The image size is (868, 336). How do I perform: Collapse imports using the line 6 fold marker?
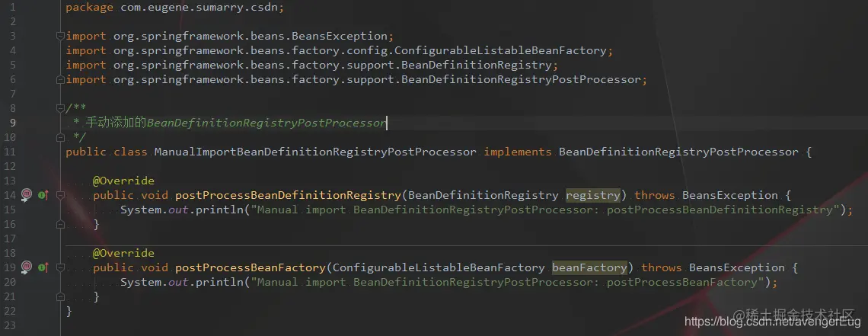point(60,80)
